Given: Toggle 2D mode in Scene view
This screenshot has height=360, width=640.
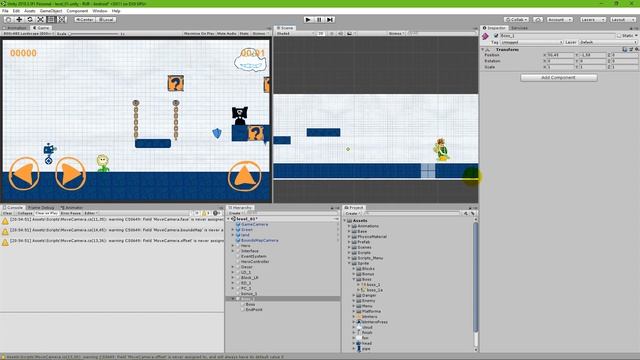Looking at the screenshot, I should (x=321, y=33).
